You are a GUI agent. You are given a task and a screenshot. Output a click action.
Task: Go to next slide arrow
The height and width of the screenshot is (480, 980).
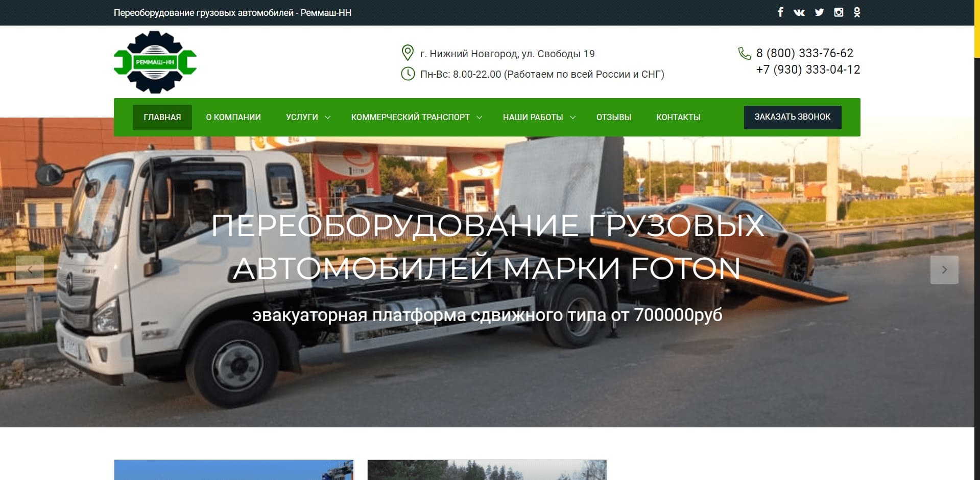pos(944,269)
